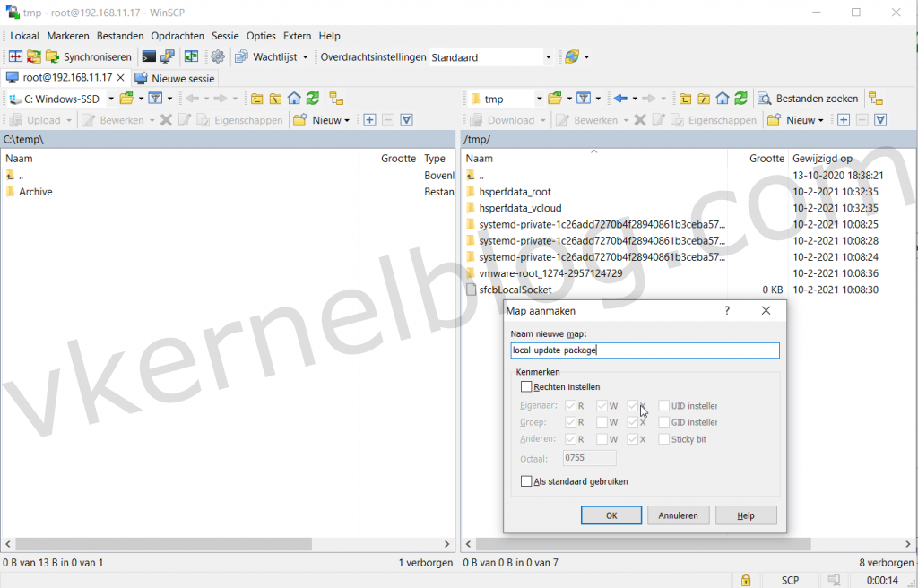Screen dimensions: 918x588
Task: Click the Bestanden zoeken search icon
Action: pos(764,98)
